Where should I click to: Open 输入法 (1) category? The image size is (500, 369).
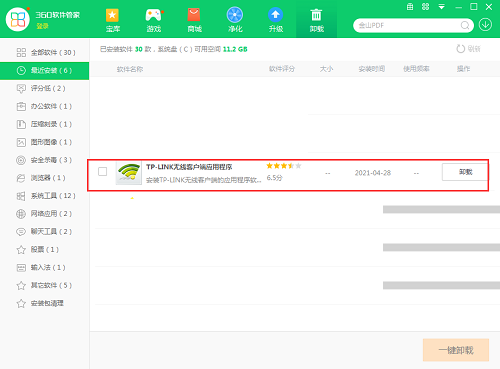tap(45, 267)
